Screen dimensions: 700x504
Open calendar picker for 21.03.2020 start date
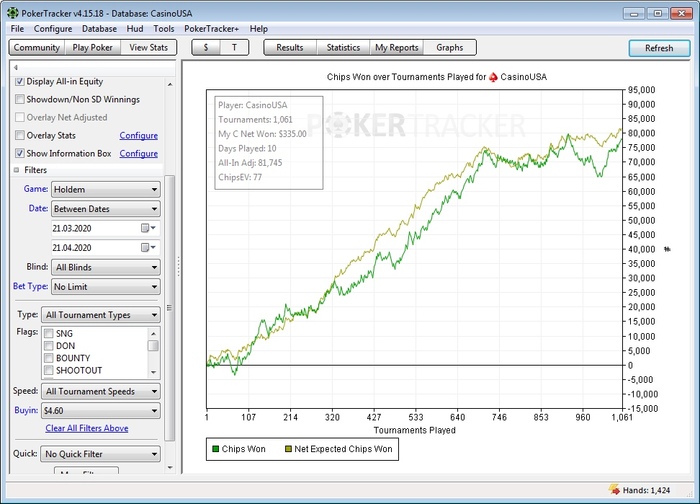click(x=147, y=228)
